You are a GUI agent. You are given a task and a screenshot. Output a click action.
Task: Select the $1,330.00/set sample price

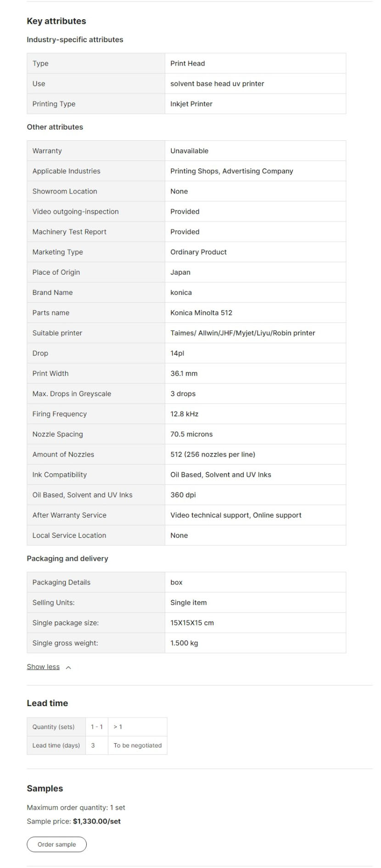point(97,821)
